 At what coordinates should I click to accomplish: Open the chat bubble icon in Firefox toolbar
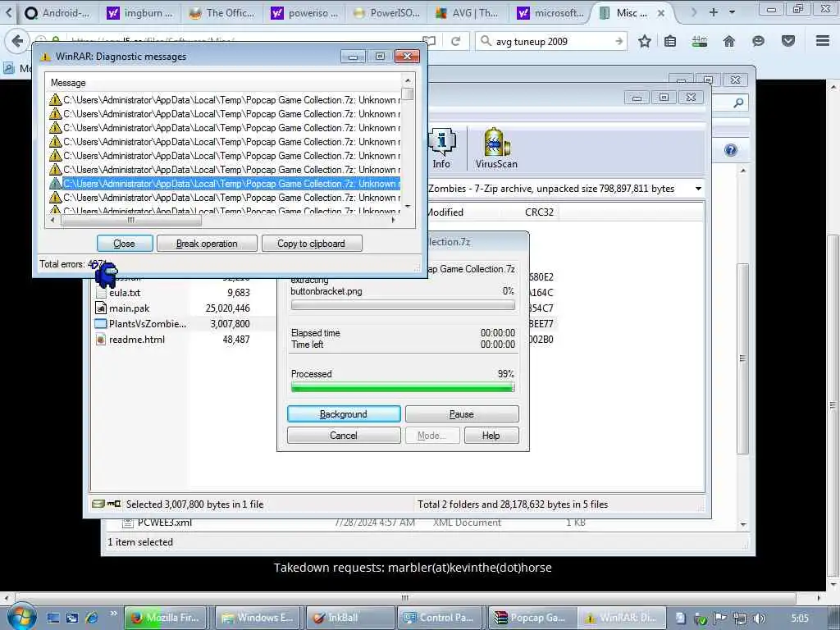point(758,41)
